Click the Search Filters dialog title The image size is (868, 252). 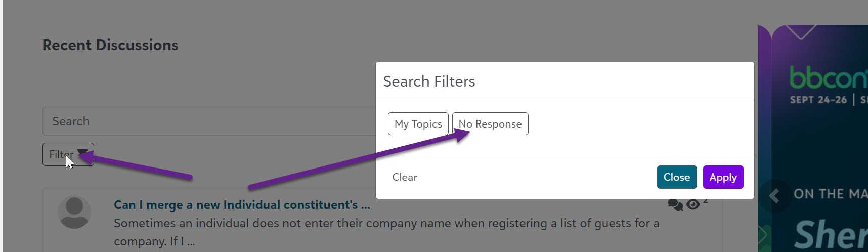pos(429,81)
